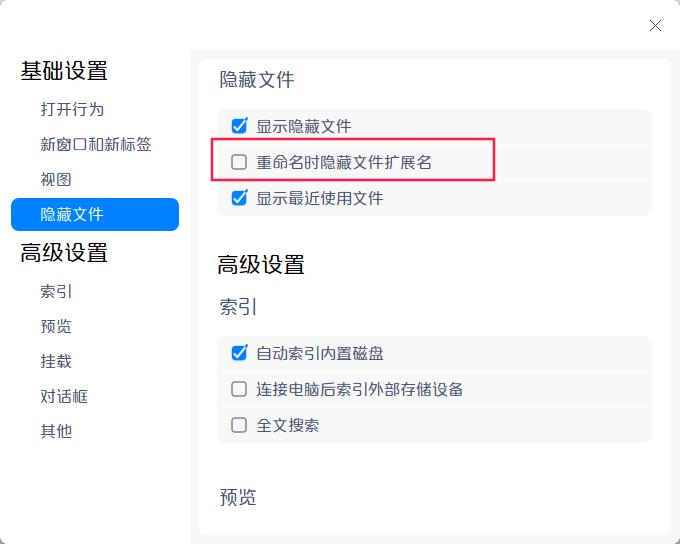Enable the 全文搜索 checkbox
Image resolution: width=680 pixels, height=544 pixels.
tap(239, 425)
